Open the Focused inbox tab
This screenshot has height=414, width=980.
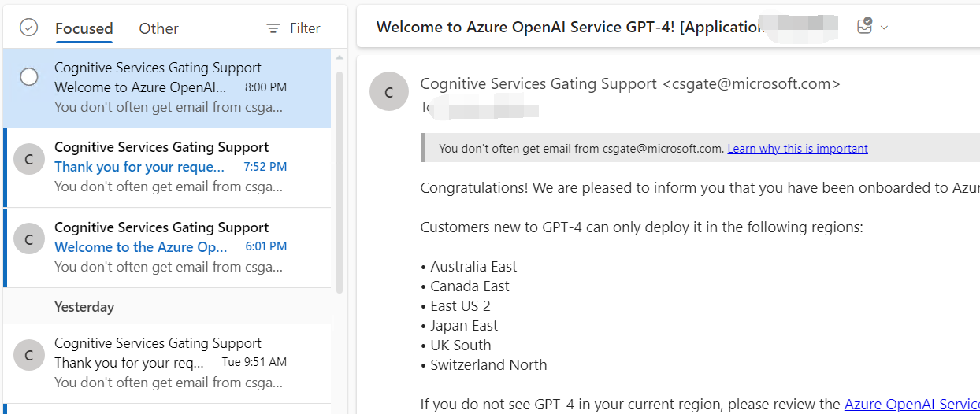[84, 28]
